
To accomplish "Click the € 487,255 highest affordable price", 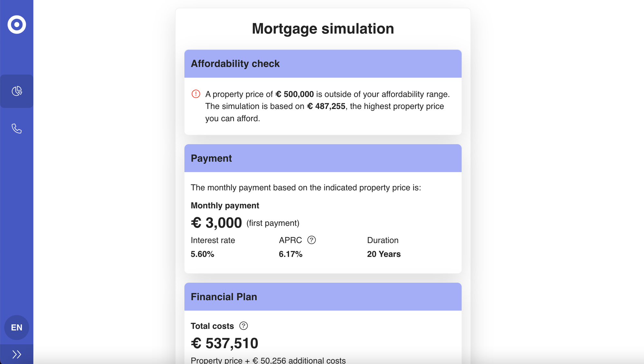I will 326,106.
